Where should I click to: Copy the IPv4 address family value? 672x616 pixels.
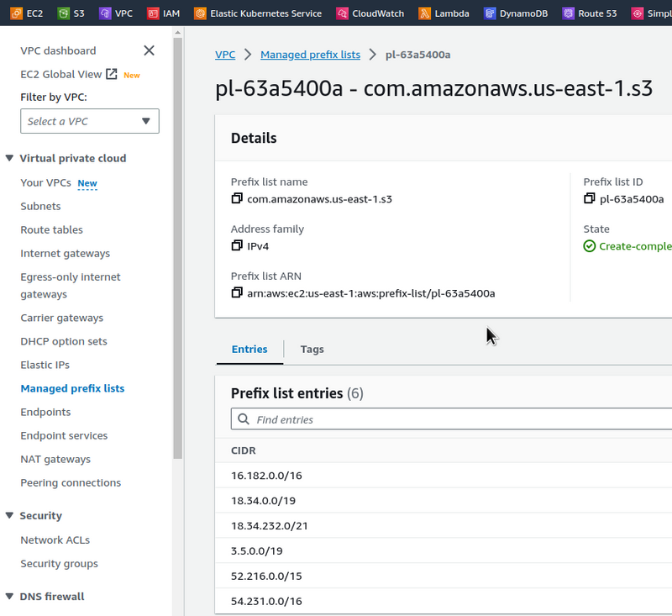click(237, 246)
